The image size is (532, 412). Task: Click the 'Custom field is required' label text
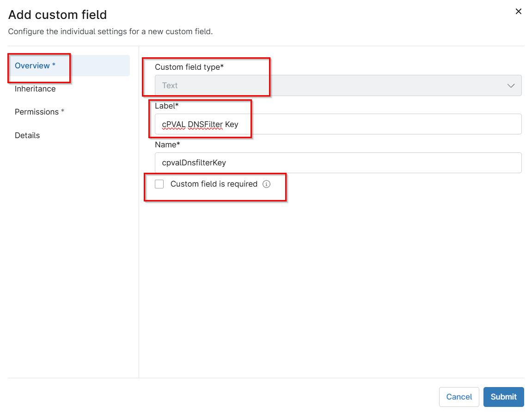(214, 184)
